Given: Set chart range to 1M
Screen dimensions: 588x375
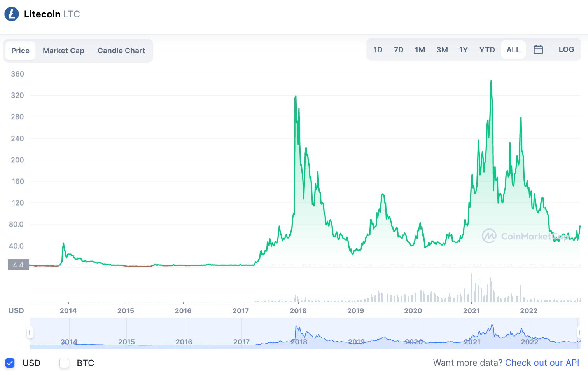Looking at the screenshot, I should coord(420,50).
